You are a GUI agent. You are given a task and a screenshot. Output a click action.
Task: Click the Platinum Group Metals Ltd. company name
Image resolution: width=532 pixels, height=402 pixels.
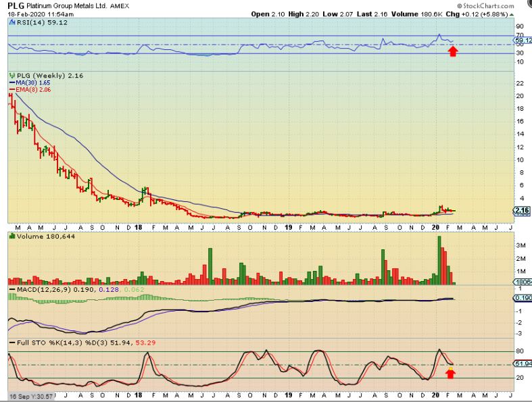tap(67, 6)
